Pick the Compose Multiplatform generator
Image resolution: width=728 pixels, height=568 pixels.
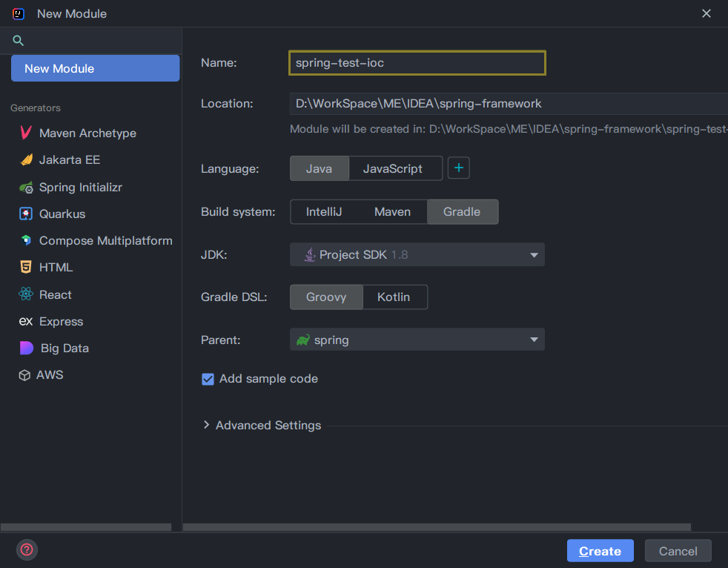click(105, 241)
